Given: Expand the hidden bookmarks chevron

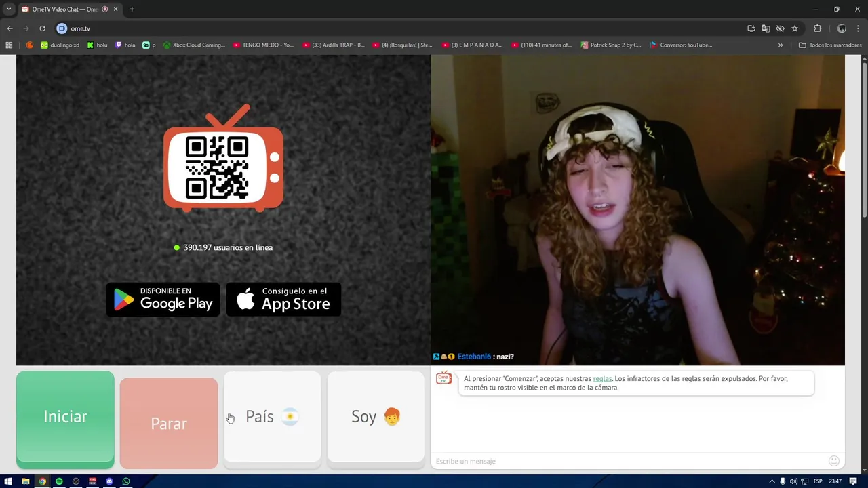Looking at the screenshot, I should coord(781,45).
